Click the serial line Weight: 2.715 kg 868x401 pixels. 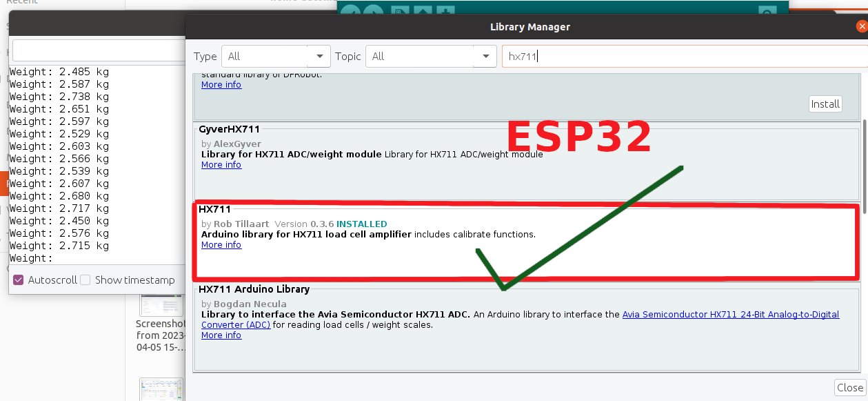click(59, 245)
